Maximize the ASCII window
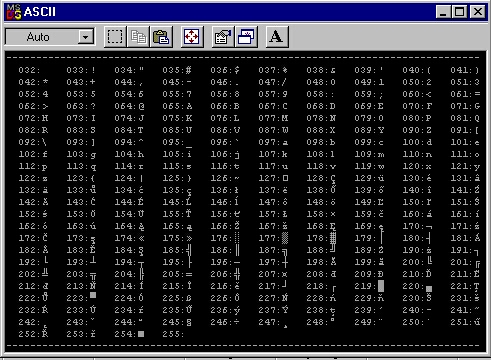 click(x=459, y=12)
